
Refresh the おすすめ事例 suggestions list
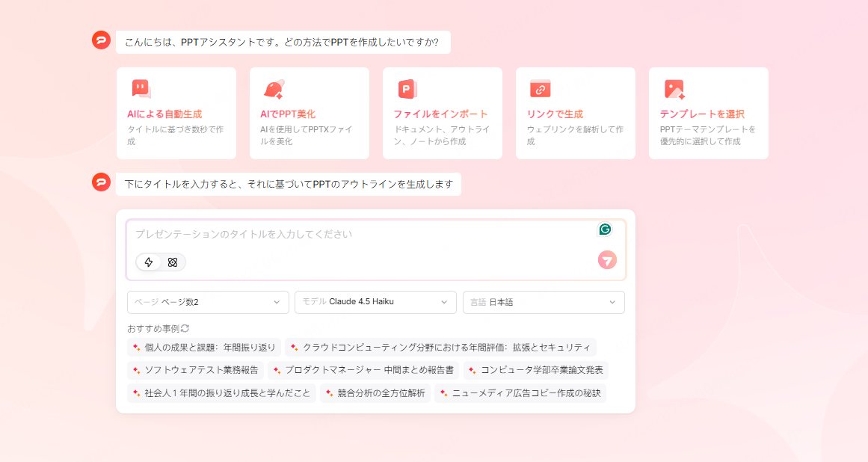coord(185,328)
